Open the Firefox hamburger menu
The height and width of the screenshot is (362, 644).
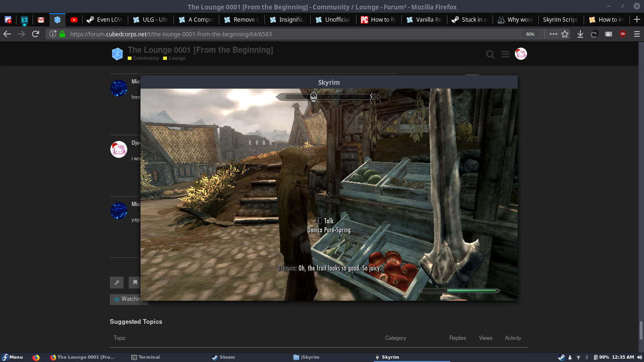(637, 34)
